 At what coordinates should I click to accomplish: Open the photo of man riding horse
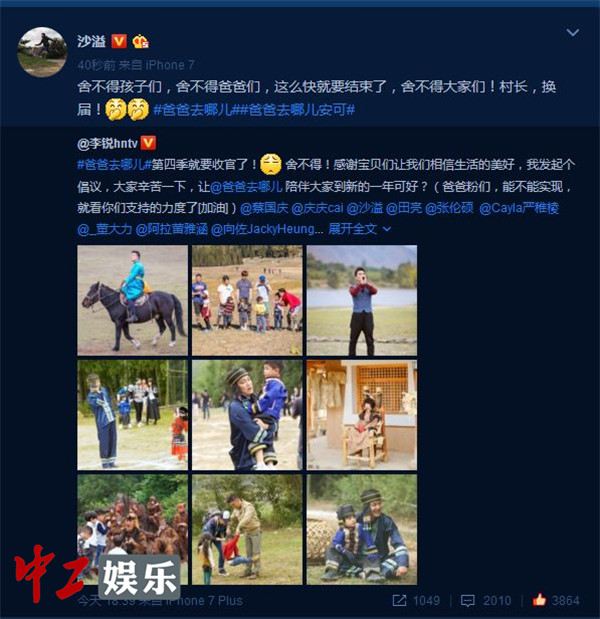(133, 300)
